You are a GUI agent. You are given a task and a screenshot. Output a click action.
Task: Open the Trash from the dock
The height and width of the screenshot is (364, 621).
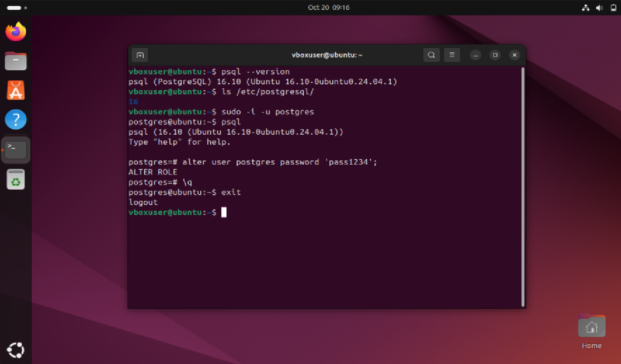pyautogui.click(x=16, y=179)
